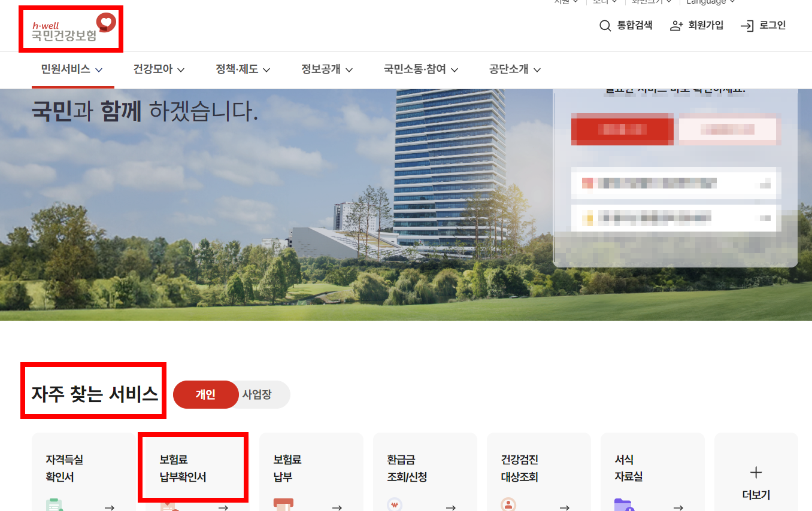The width and height of the screenshot is (812, 511).
Task: Click the arrow on the 보험료 납부 card
Action: click(x=337, y=507)
